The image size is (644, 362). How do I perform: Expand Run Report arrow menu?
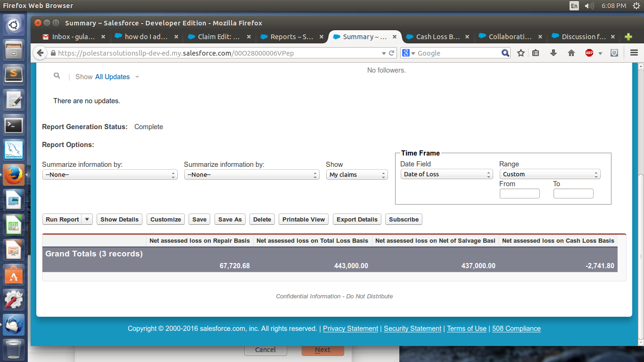(x=87, y=220)
